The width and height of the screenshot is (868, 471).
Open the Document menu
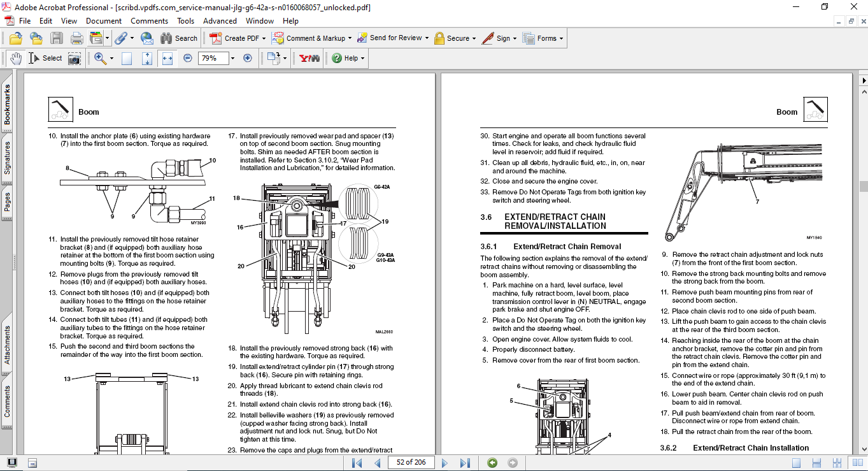[x=104, y=21]
